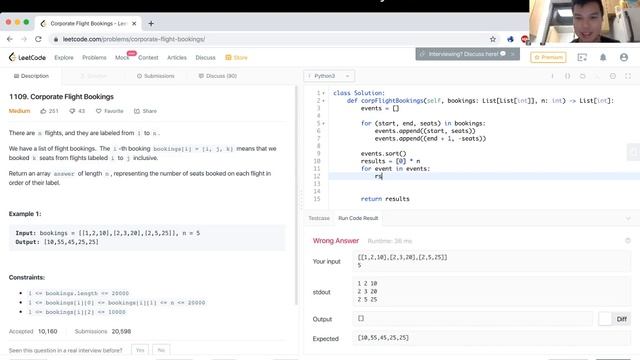The image size is (640, 360).
Task: Answer Yes to seen in interview
Action: [x=140, y=350]
